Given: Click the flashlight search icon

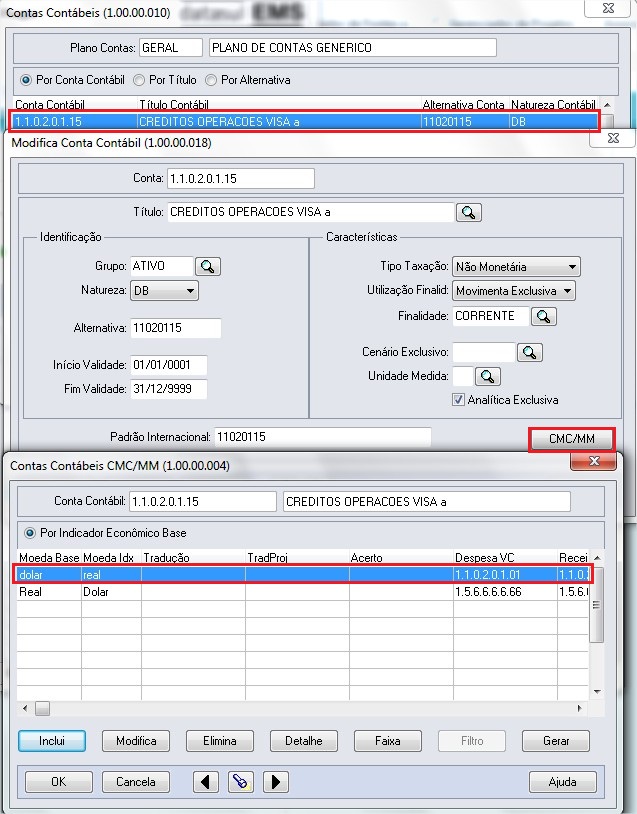Looking at the screenshot, I should click(240, 782).
